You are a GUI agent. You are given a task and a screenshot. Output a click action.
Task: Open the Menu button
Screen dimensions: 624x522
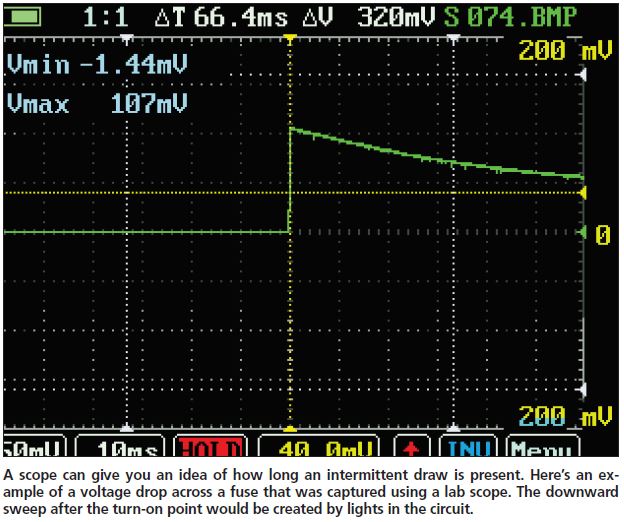coord(543,446)
